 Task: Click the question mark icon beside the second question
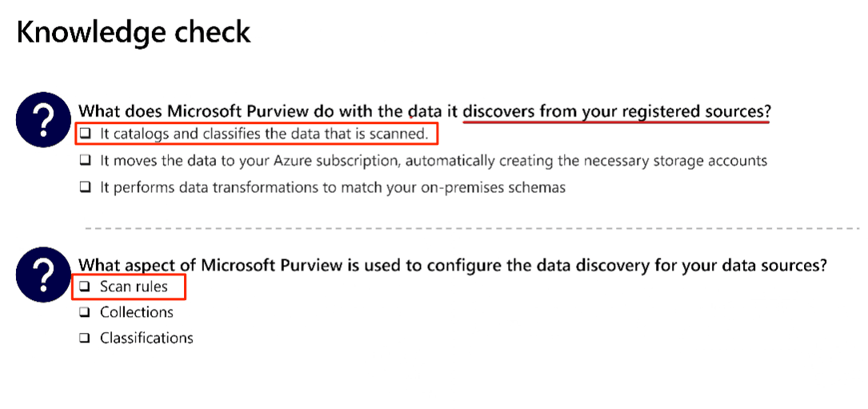click(42, 273)
